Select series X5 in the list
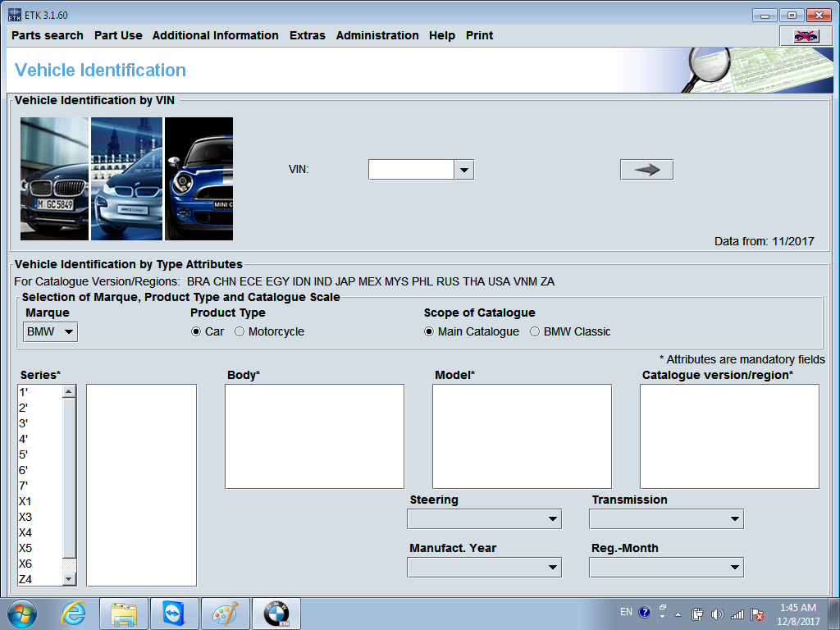840x630 pixels. 40,548
